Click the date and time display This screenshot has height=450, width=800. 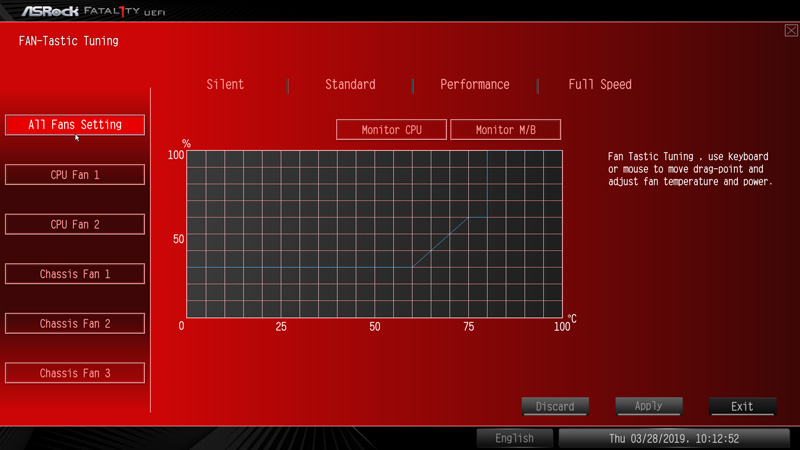click(x=674, y=438)
